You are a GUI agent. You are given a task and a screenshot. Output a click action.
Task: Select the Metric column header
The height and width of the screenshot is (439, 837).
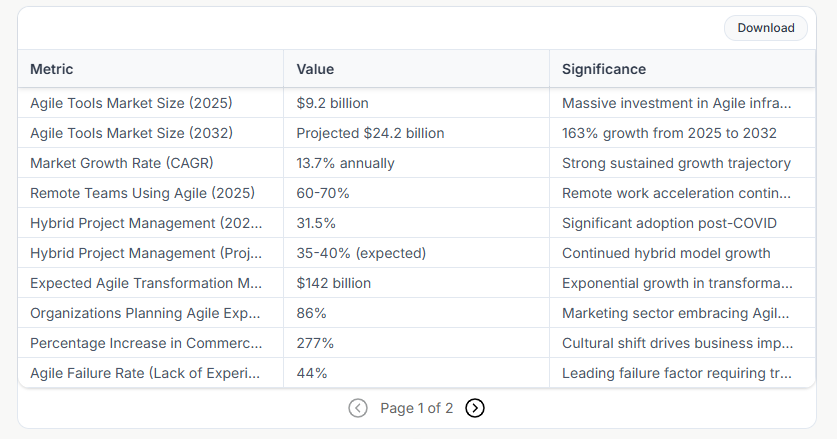(52, 69)
